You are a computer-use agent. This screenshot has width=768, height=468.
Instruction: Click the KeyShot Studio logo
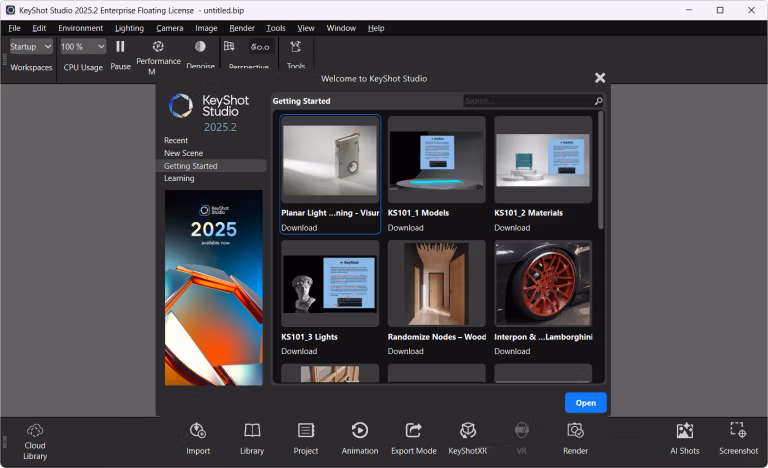click(209, 106)
